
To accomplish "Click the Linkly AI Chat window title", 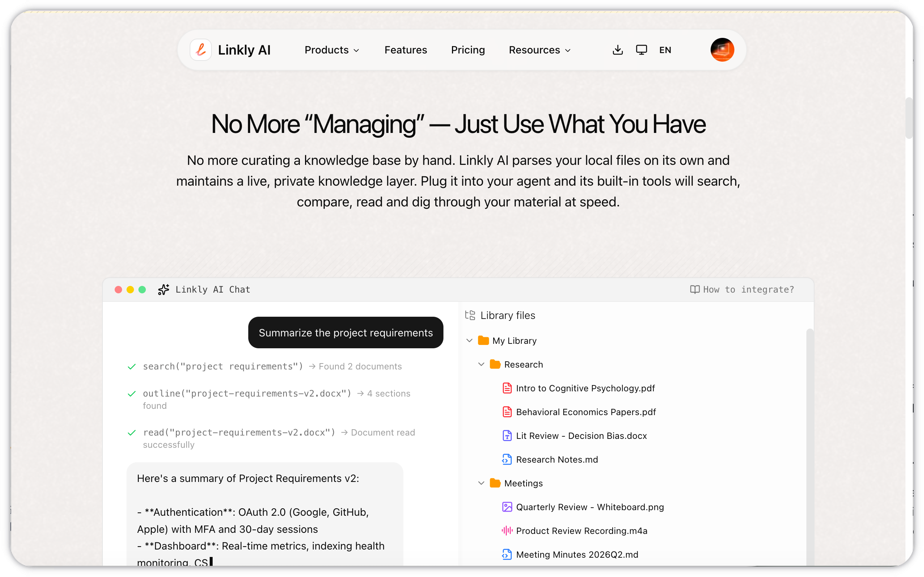I will pos(213,290).
